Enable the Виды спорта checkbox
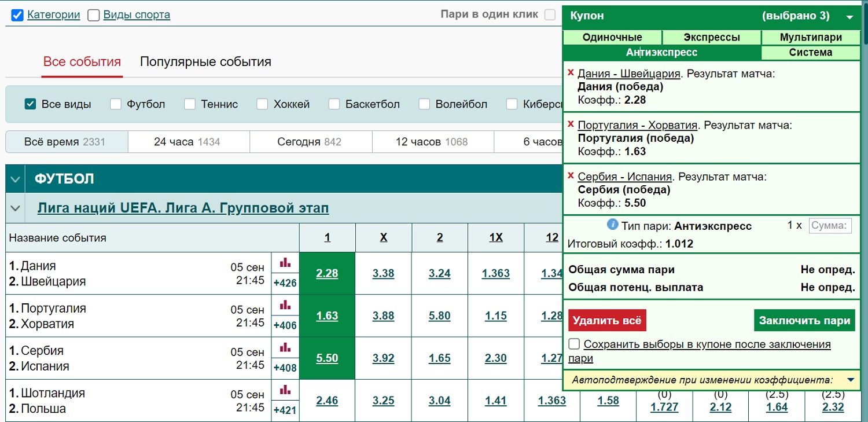The height and width of the screenshot is (422, 868). coord(94,15)
